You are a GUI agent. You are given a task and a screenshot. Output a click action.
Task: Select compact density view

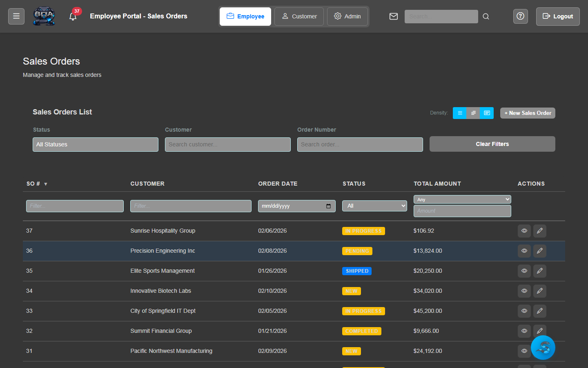pos(459,113)
